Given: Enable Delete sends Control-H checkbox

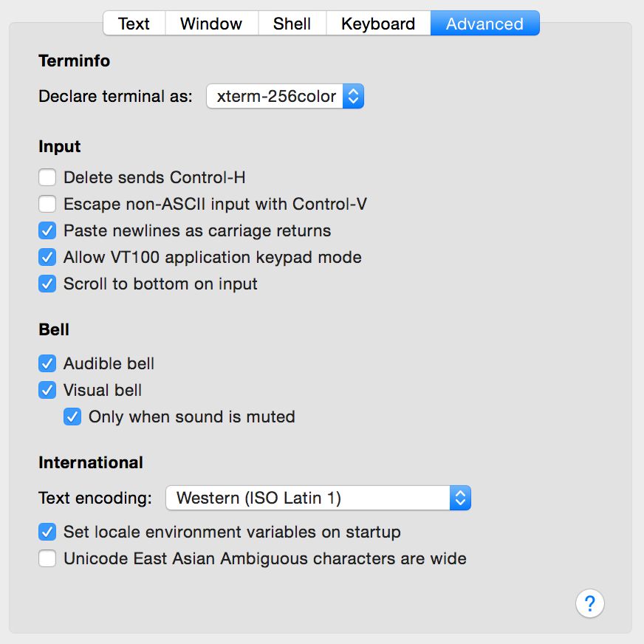Looking at the screenshot, I should coord(47,177).
